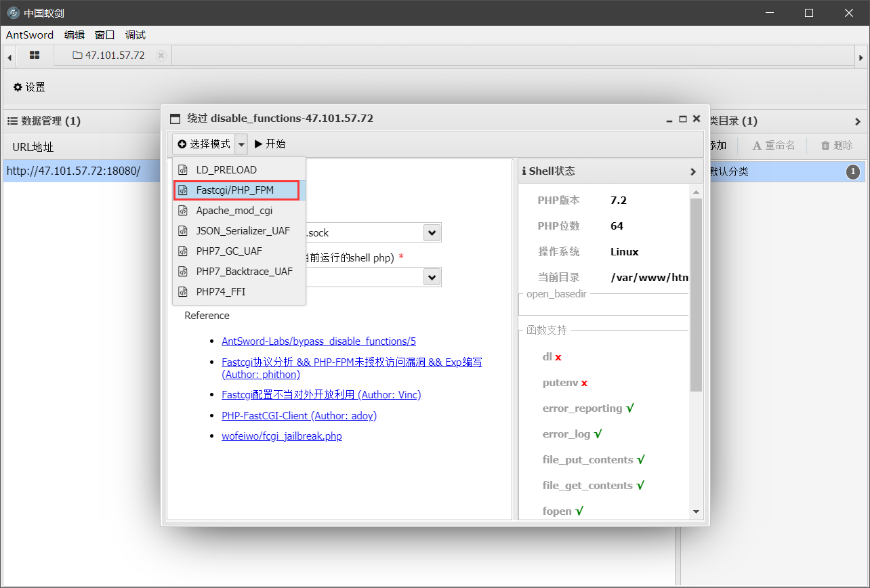Image resolution: width=870 pixels, height=588 pixels.
Task: Open Fastcgi协议分析 phithon article link
Action: click(352, 368)
